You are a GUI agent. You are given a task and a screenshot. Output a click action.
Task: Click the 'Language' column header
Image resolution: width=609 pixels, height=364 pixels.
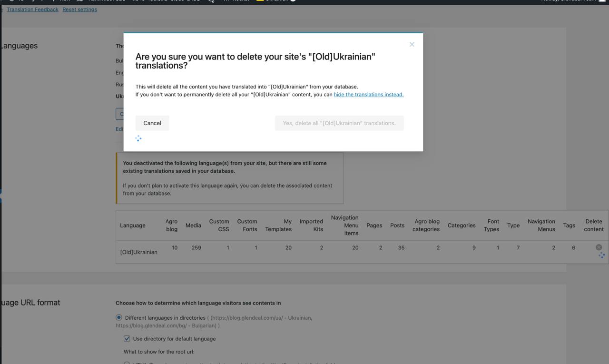[x=133, y=226]
